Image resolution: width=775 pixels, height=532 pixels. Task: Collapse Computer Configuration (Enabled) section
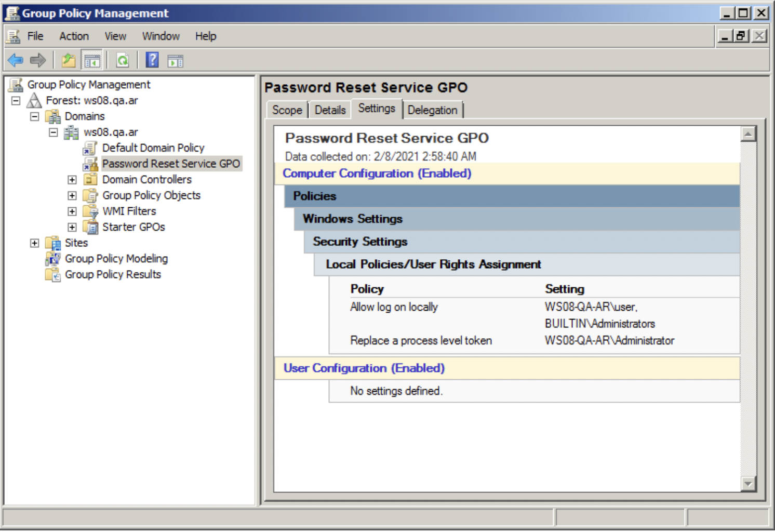tap(507, 174)
